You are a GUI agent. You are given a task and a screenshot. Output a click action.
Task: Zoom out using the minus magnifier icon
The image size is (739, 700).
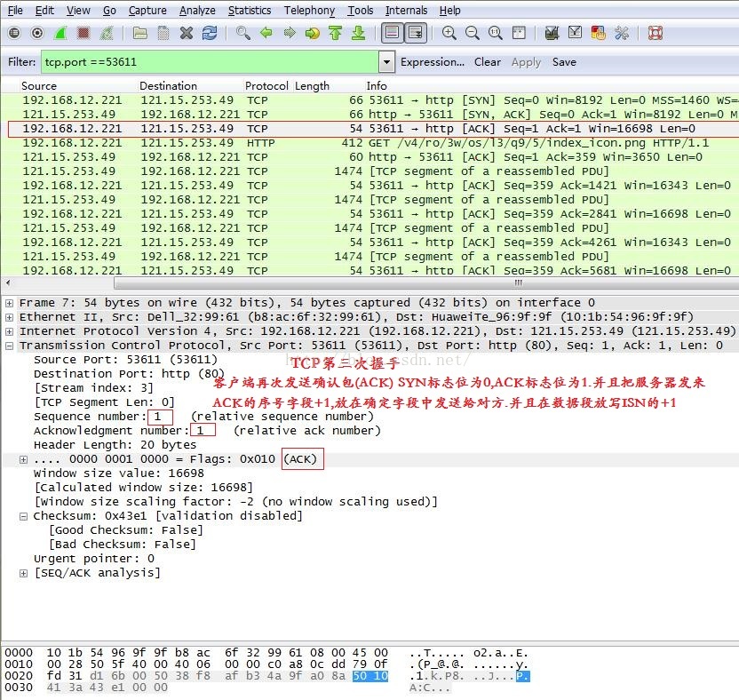pos(472,33)
